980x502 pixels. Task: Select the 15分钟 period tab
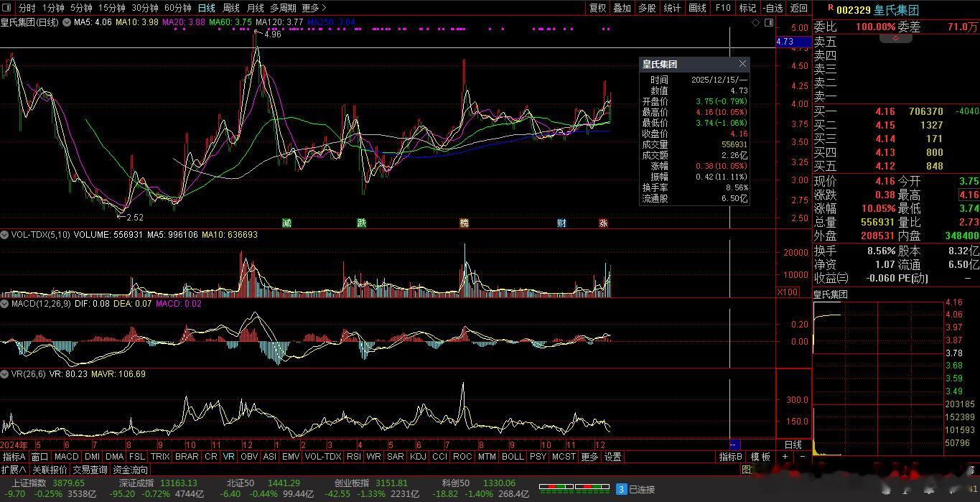tap(111, 8)
